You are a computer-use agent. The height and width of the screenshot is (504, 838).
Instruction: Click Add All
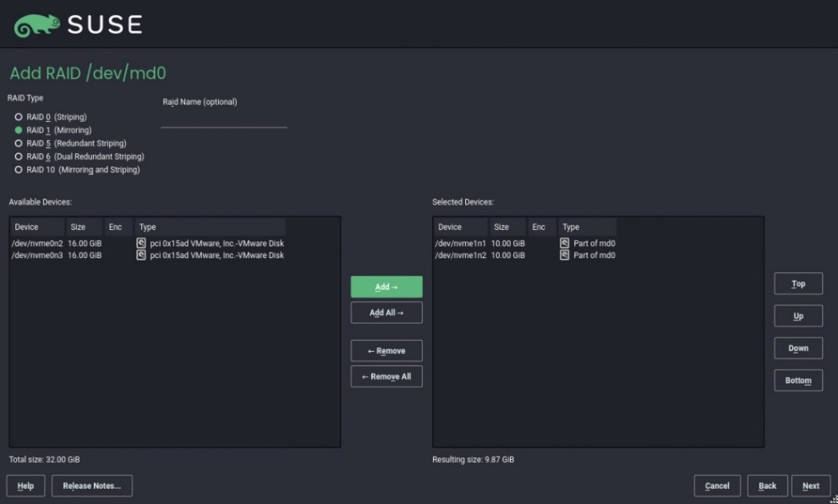click(386, 312)
